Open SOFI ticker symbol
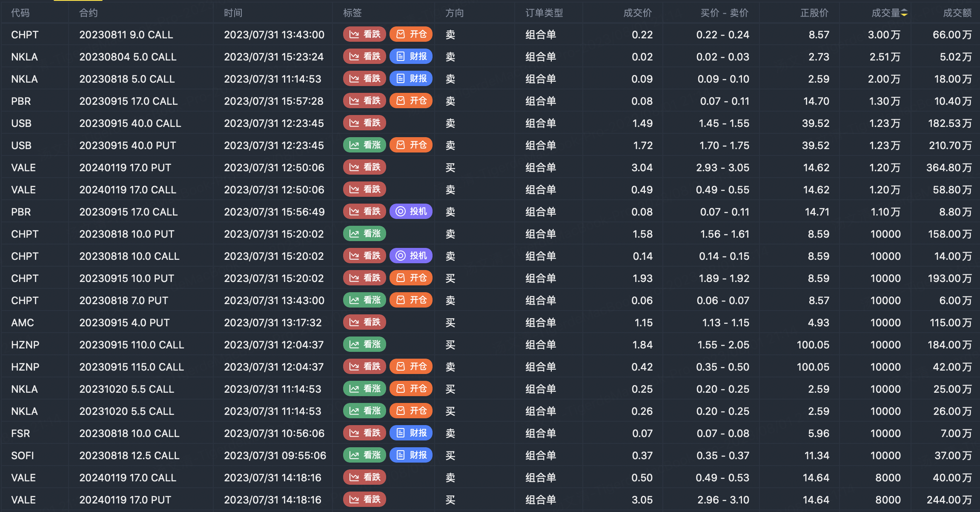Viewport: 980px width, 512px height. [x=23, y=455]
